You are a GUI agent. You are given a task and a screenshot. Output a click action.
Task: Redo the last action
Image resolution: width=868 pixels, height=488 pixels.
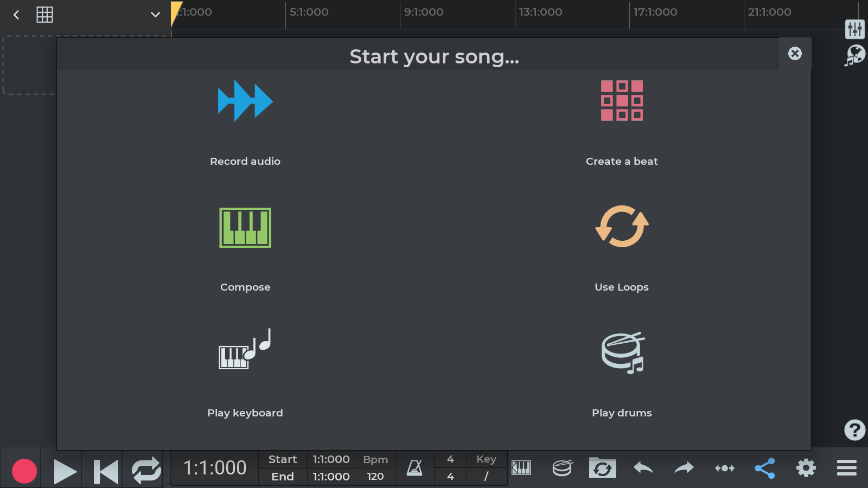coord(684,467)
